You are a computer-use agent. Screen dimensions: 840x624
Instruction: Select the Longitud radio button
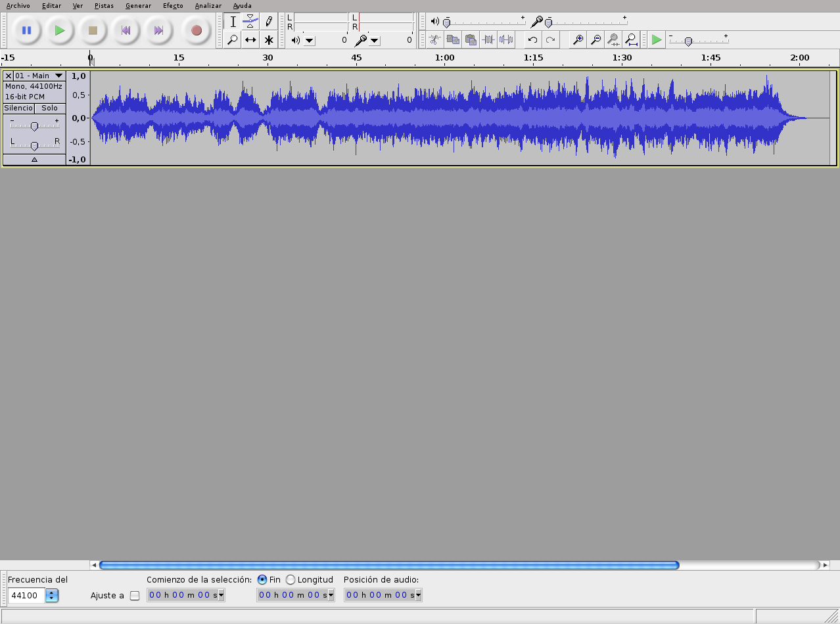pos(291,580)
